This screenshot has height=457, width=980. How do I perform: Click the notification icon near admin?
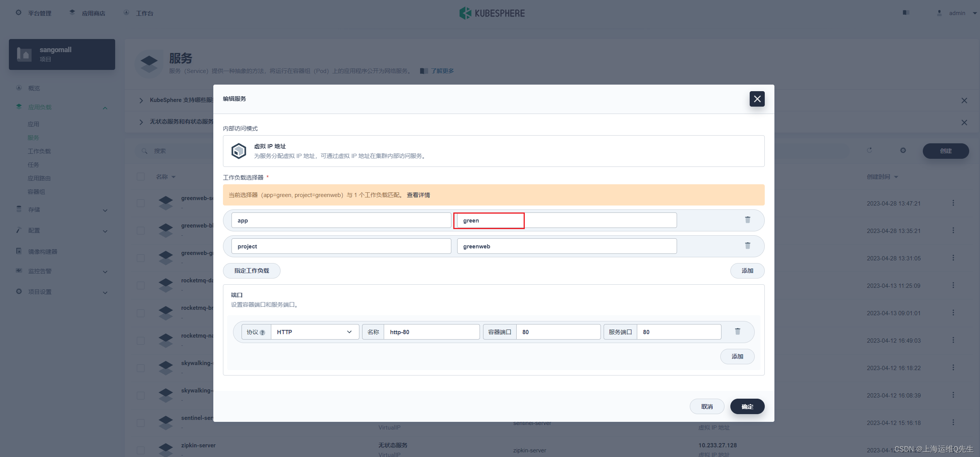click(x=906, y=13)
